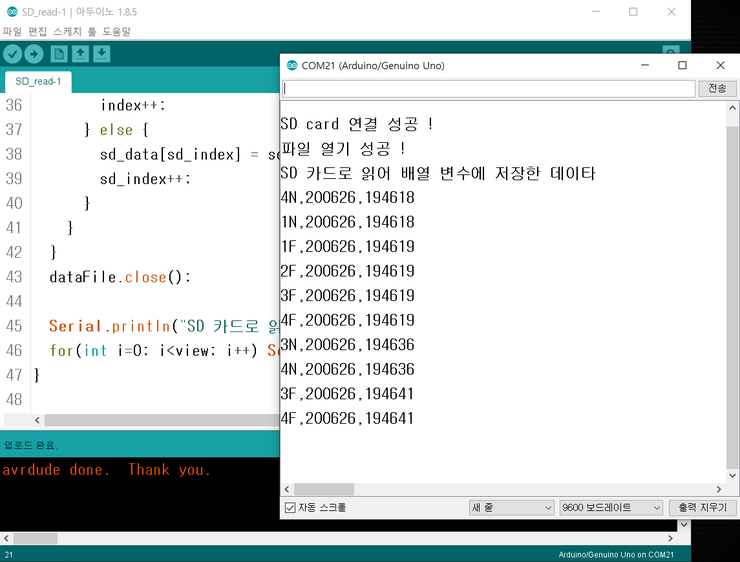The image size is (740, 562).
Task: Open the 파일 menu
Action: pos(12,32)
